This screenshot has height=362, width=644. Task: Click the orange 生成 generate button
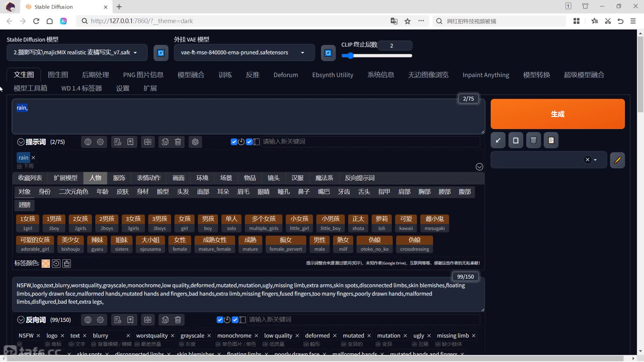[x=557, y=114]
